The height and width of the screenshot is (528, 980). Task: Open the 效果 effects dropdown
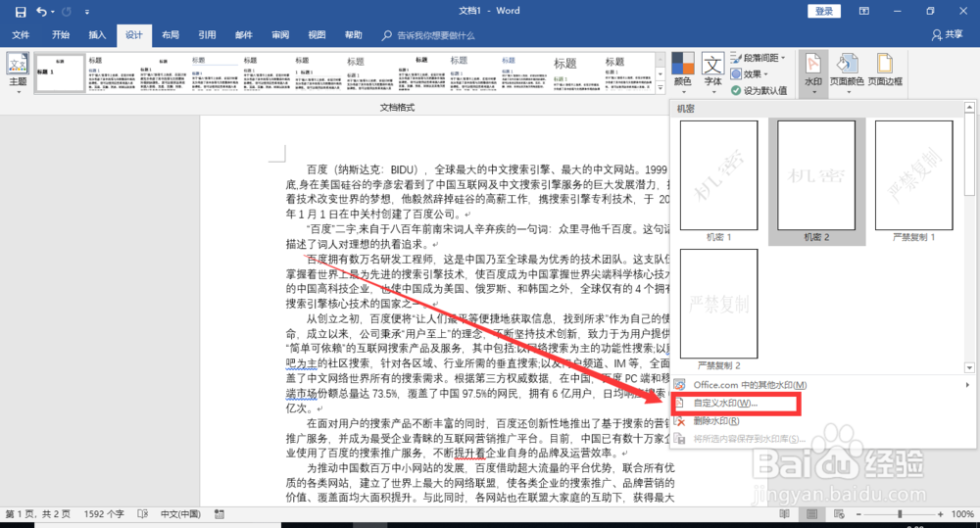(x=750, y=73)
